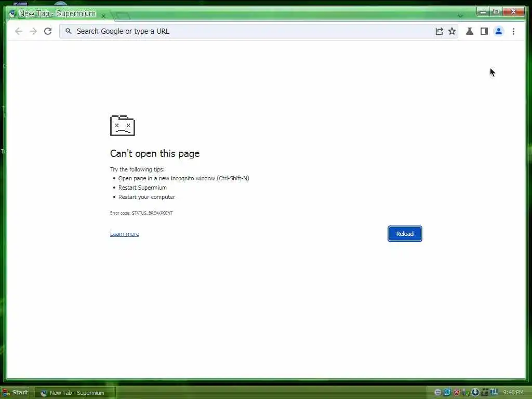Click the "Restart Supermium" tip text
The image size is (532, 399).
click(x=142, y=188)
